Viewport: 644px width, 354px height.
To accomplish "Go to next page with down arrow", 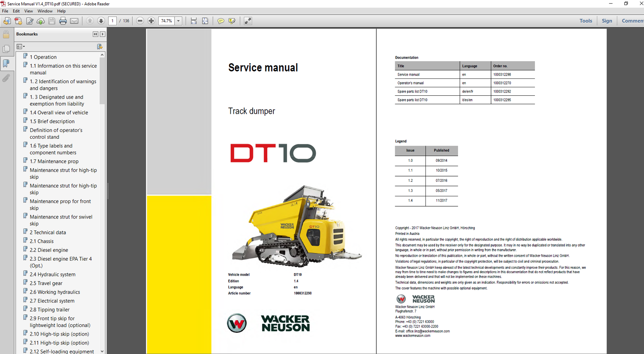I will tap(101, 21).
